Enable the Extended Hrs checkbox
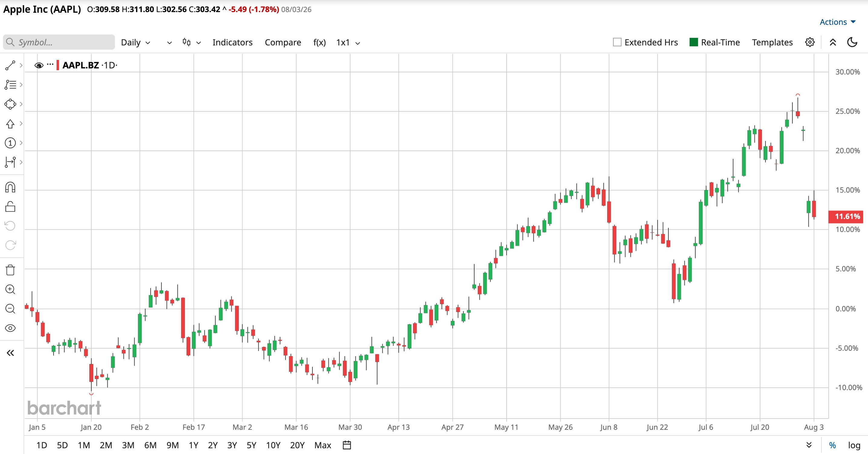Image resolution: width=868 pixels, height=454 pixels. click(x=617, y=42)
